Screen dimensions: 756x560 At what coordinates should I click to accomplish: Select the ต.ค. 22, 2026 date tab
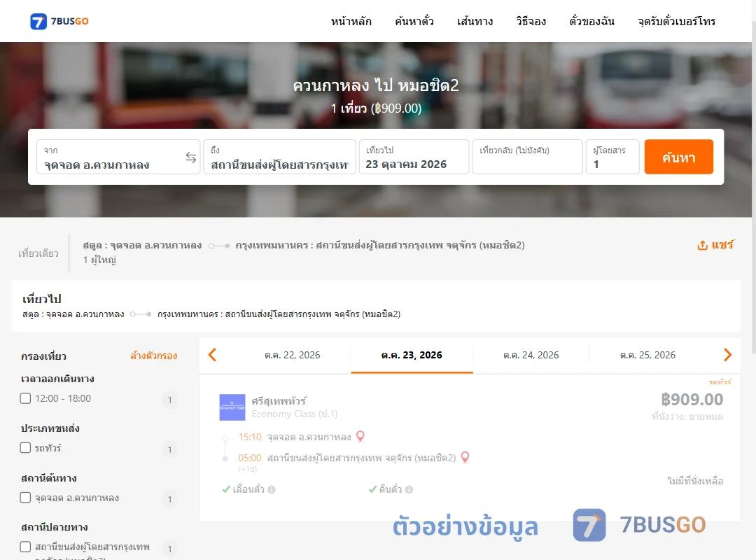pos(292,356)
